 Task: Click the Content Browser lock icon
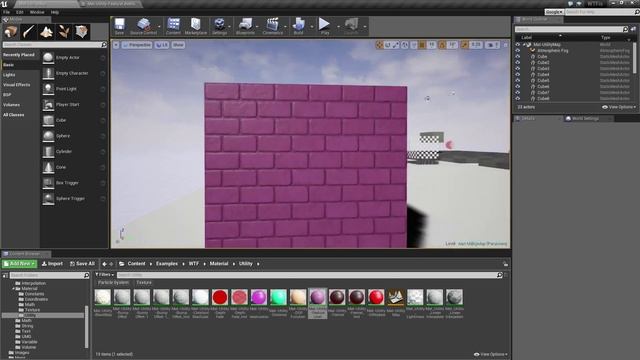click(x=505, y=264)
